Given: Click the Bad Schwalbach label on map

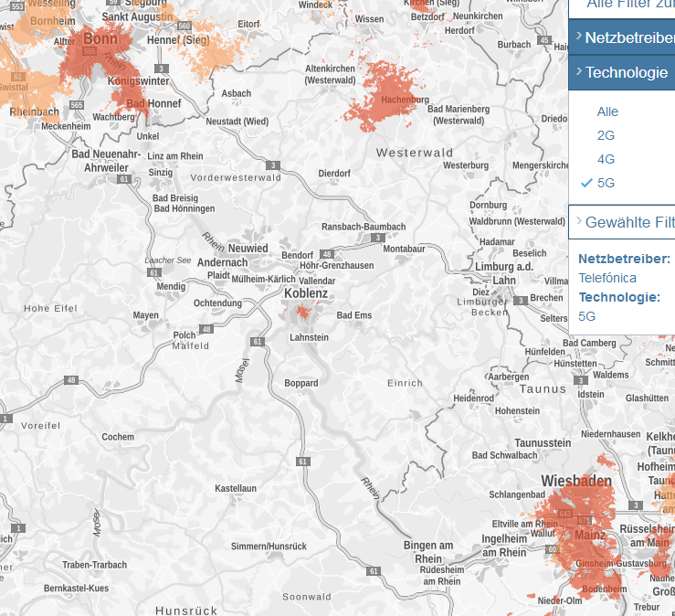Looking at the screenshot, I should (504, 455).
